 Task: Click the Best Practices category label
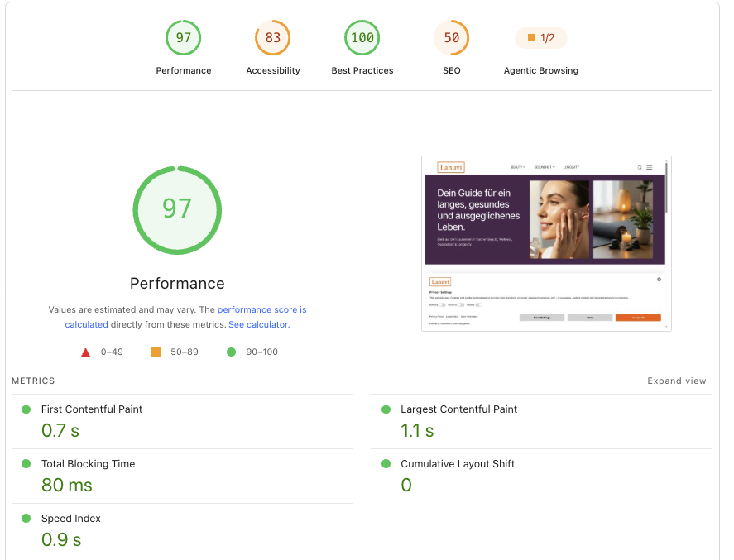(x=362, y=70)
